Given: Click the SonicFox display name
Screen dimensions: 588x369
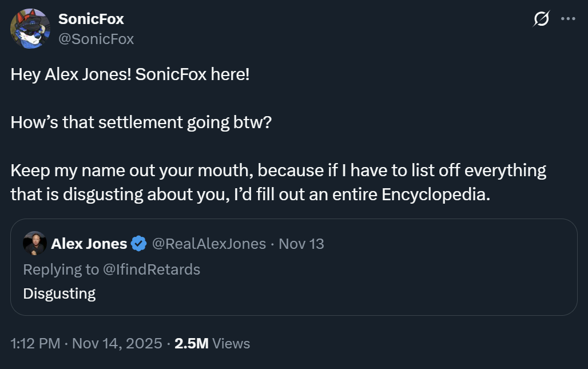Looking at the screenshot, I should click(x=91, y=19).
